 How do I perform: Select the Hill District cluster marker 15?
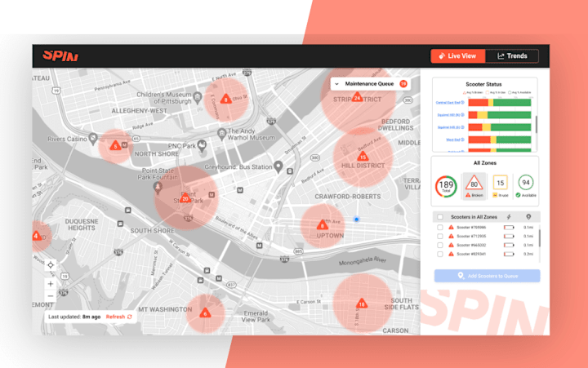click(x=363, y=157)
